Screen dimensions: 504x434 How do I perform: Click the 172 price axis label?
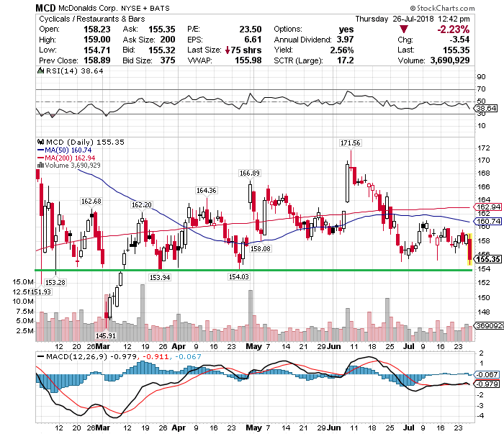click(x=484, y=148)
